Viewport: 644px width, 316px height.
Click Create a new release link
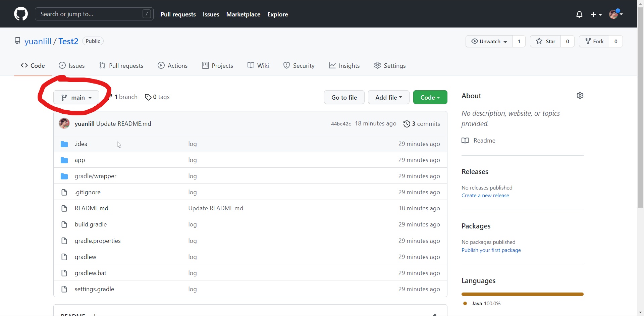click(x=485, y=196)
